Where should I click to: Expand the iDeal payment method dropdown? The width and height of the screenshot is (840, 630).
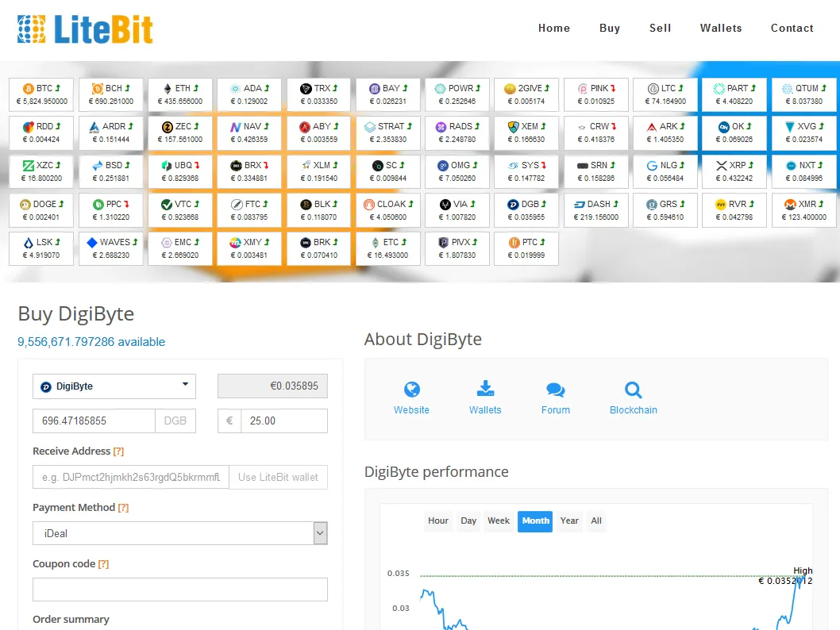pyautogui.click(x=180, y=533)
